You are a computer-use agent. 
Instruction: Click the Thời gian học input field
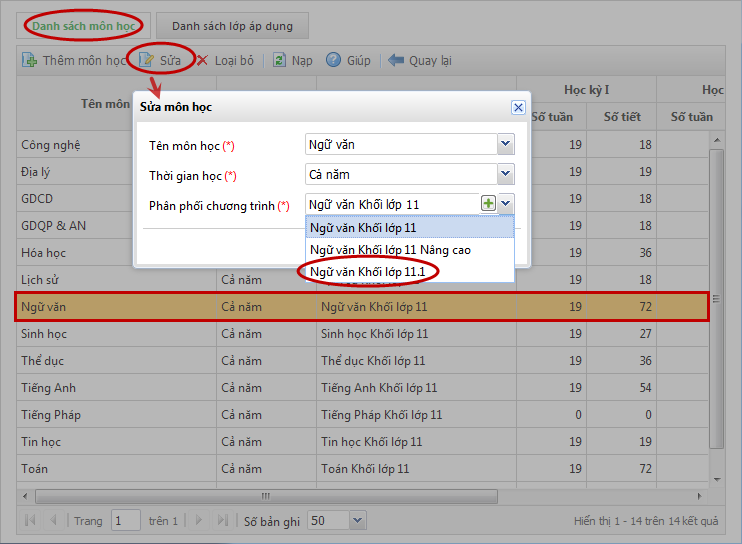(x=401, y=174)
